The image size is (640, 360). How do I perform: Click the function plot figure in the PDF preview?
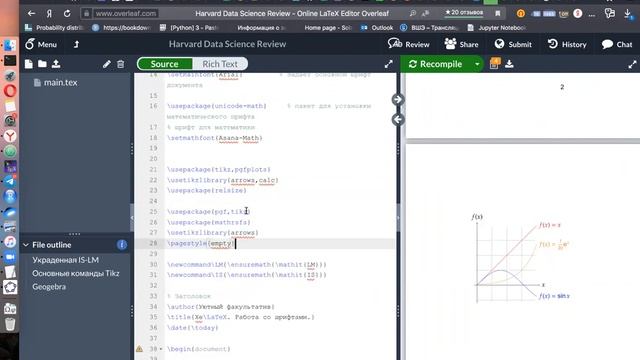(520, 258)
